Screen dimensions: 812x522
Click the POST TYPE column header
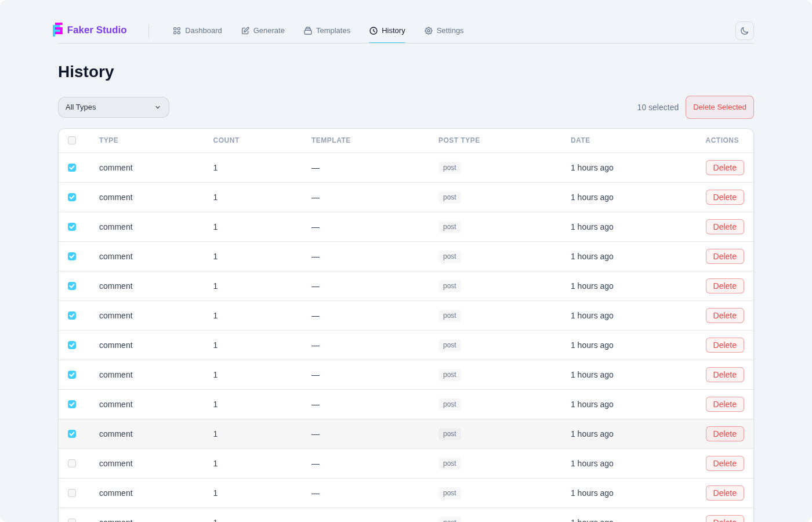[459, 140]
